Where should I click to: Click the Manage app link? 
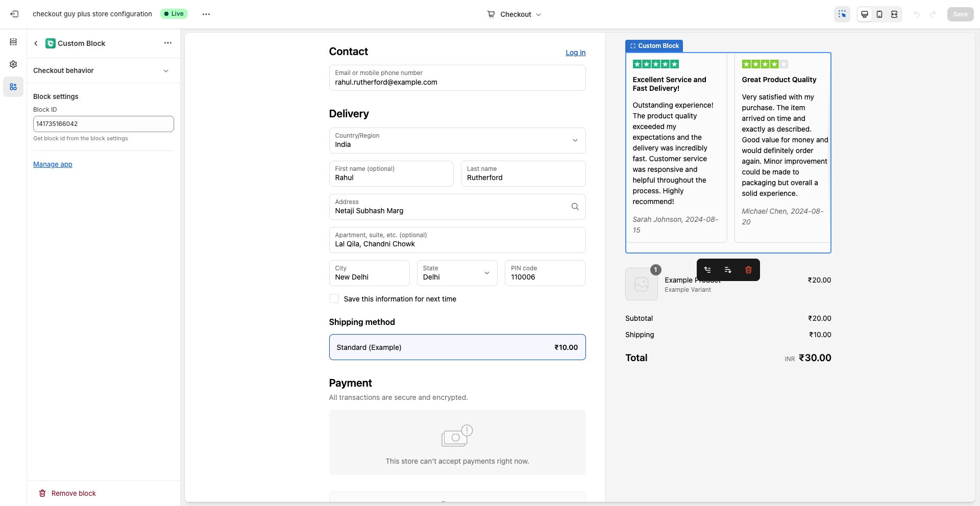[52, 164]
